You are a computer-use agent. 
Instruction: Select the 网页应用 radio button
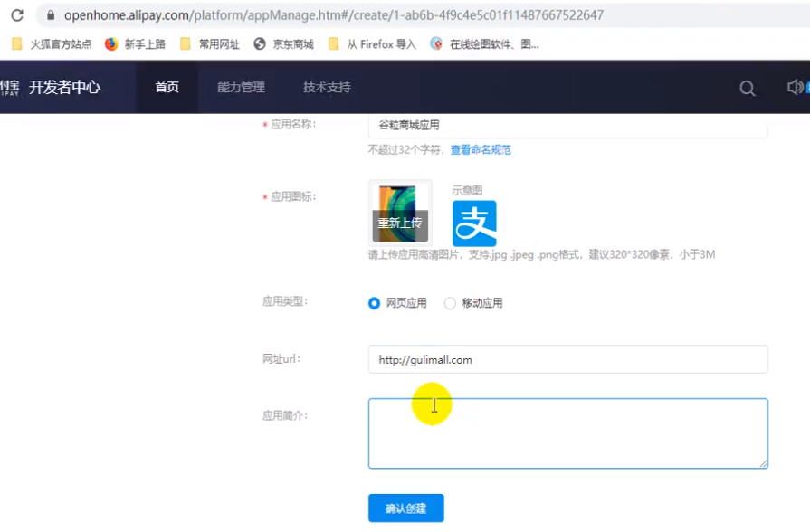tap(375, 303)
